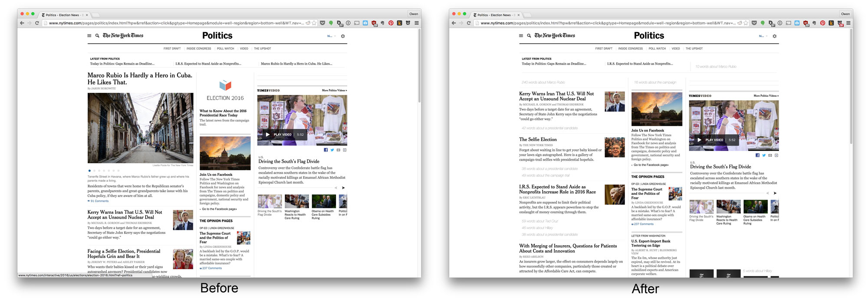Select the Politics tab in the Before window

tap(64, 15)
